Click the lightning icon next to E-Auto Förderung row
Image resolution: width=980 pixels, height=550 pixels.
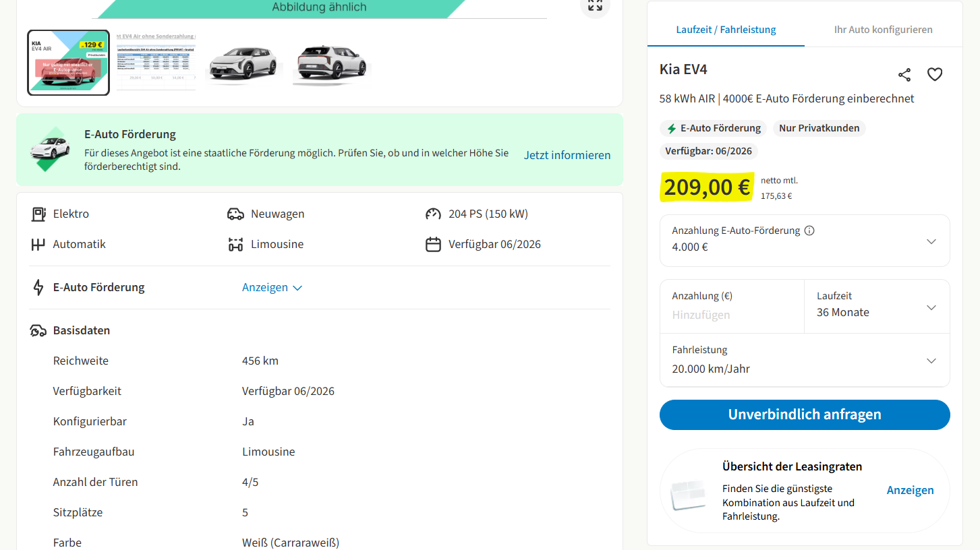tap(38, 287)
